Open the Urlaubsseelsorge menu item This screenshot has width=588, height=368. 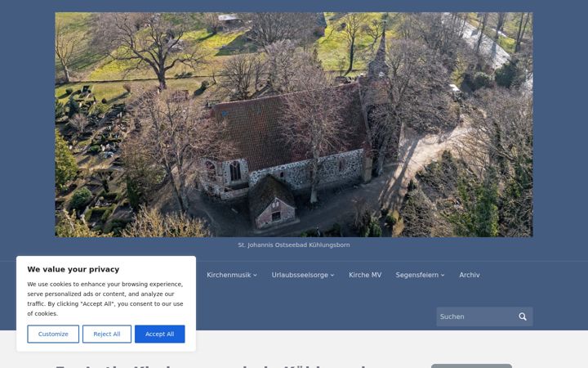(300, 275)
